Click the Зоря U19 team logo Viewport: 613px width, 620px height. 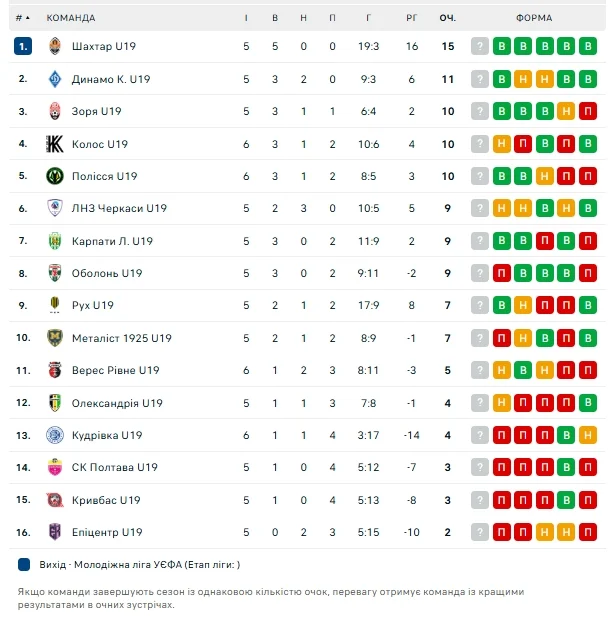[x=55, y=111]
